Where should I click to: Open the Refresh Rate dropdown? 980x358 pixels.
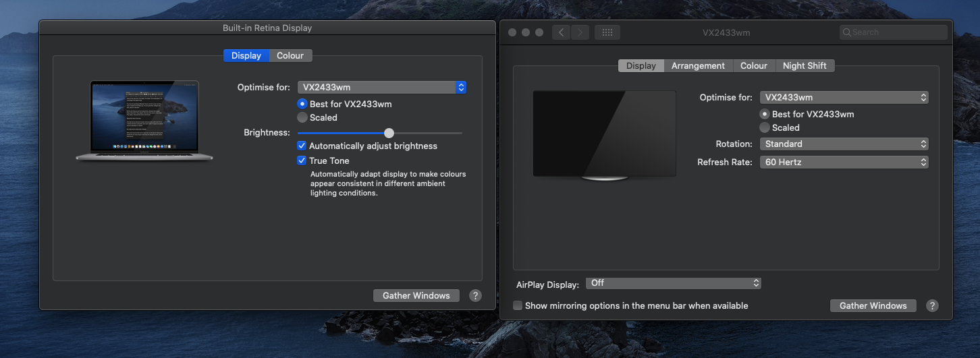pos(844,162)
